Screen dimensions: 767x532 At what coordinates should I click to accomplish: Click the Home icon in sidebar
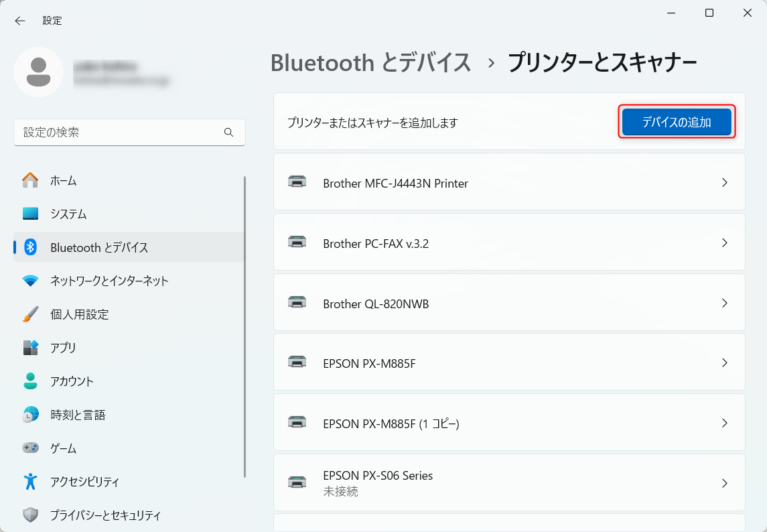point(30,181)
